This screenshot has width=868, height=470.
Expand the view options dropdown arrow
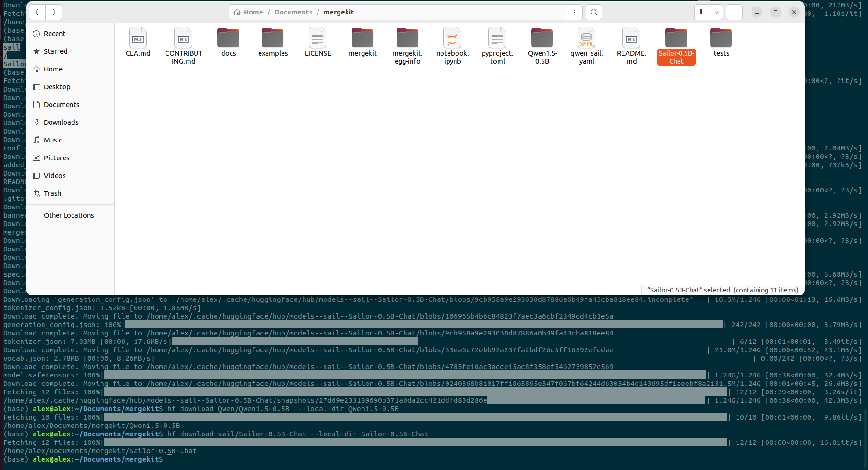pos(716,12)
